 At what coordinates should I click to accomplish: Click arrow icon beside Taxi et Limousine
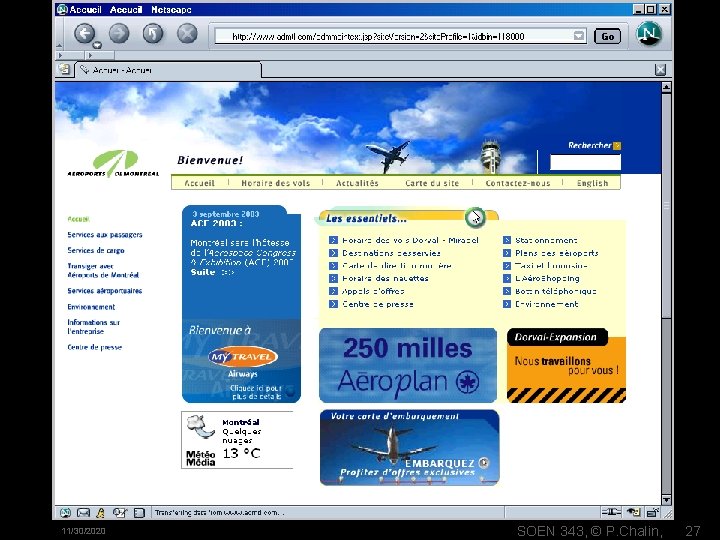coord(507,265)
